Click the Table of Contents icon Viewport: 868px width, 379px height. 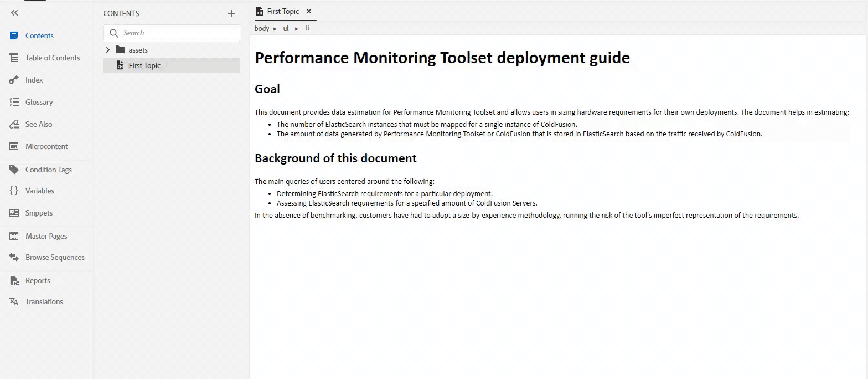(x=14, y=58)
